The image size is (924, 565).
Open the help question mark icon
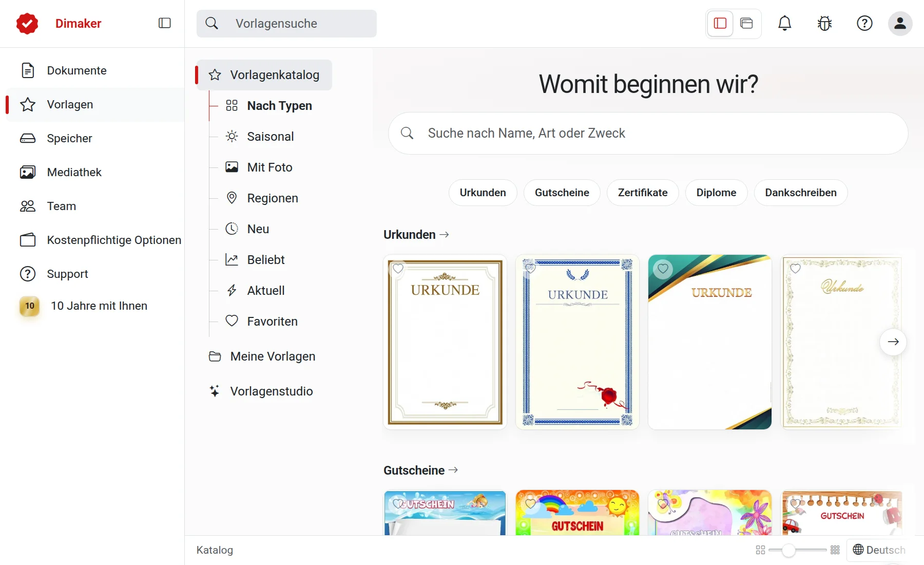pos(864,23)
